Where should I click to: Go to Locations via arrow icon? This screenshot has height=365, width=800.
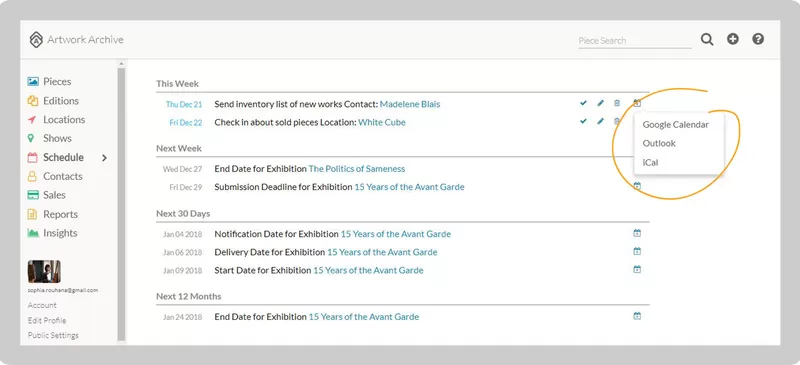pos(33,119)
